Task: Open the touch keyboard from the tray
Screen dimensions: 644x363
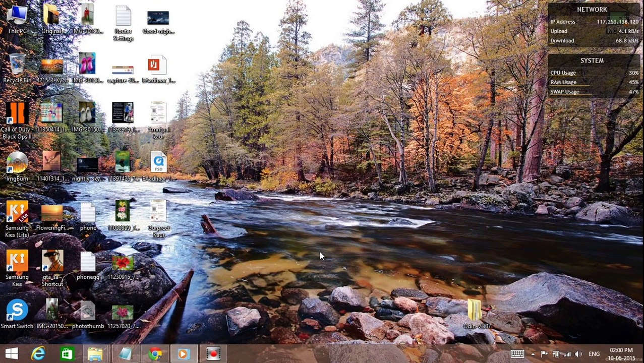Action: [517, 354]
